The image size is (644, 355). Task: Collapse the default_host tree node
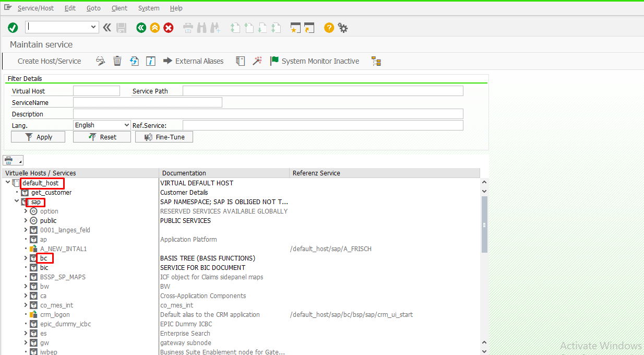[8, 182]
